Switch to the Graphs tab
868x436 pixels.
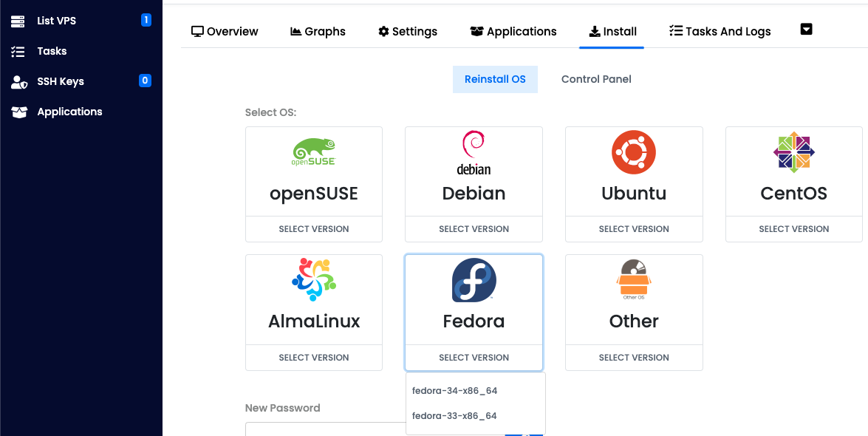[318, 32]
